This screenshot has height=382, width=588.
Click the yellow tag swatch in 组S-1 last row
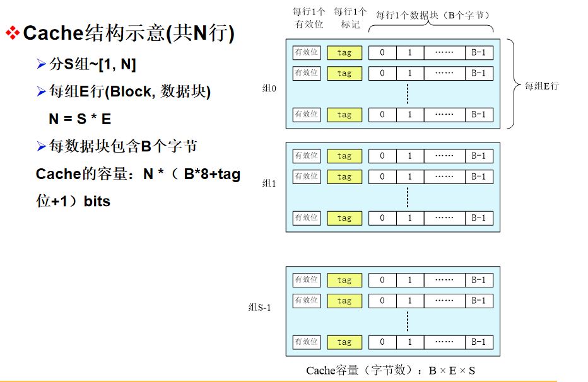[344, 342]
